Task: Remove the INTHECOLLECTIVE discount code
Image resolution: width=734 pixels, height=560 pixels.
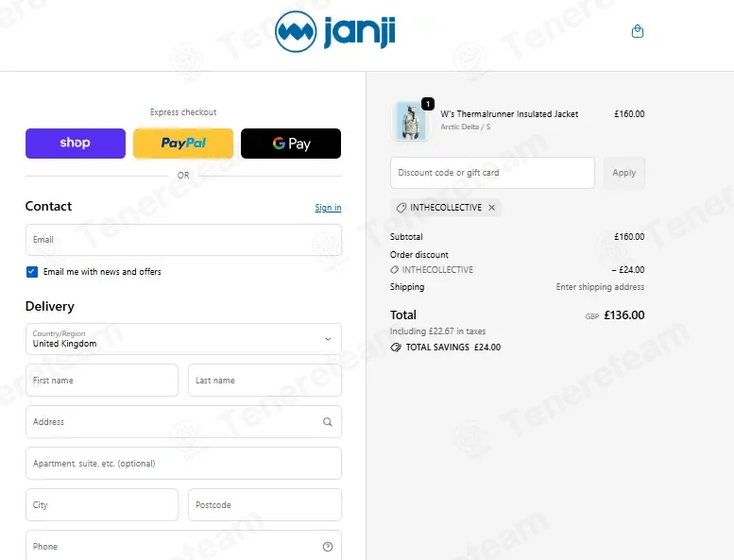Action: [491, 207]
